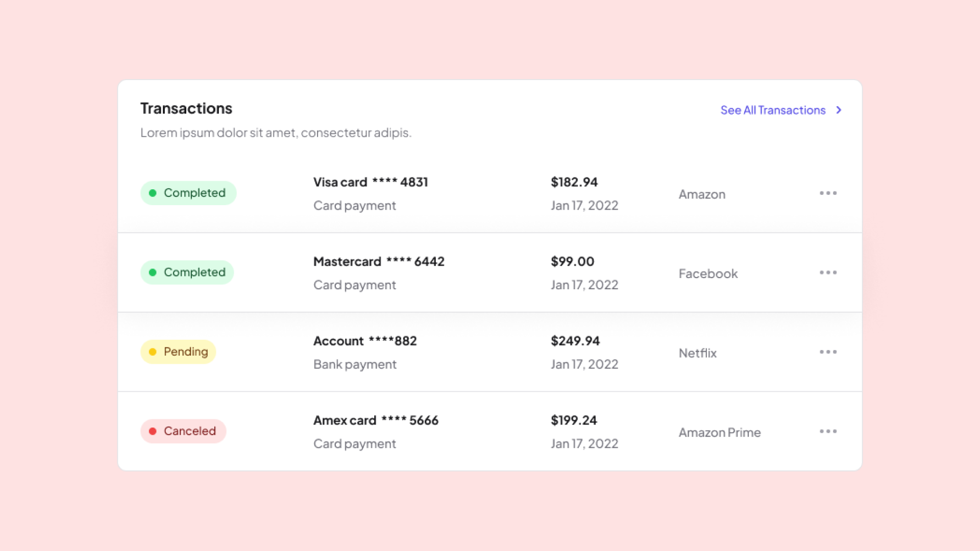Click the Completed badge on Mastercard row

(187, 272)
